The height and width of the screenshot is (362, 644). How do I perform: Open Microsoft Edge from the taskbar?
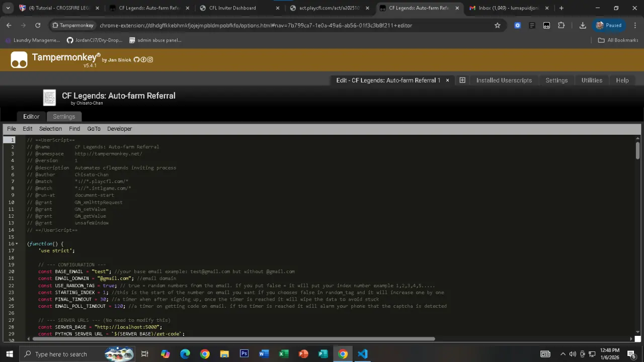click(x=185, y=354)
